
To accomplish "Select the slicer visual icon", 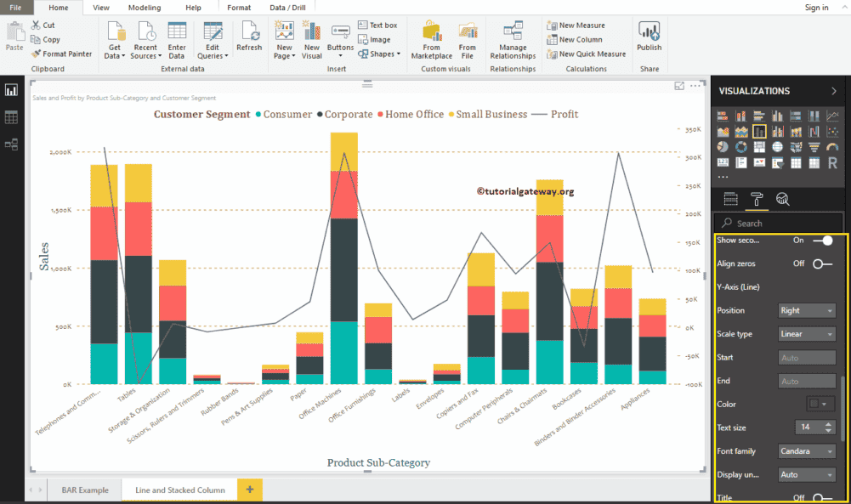I will 778,161.
